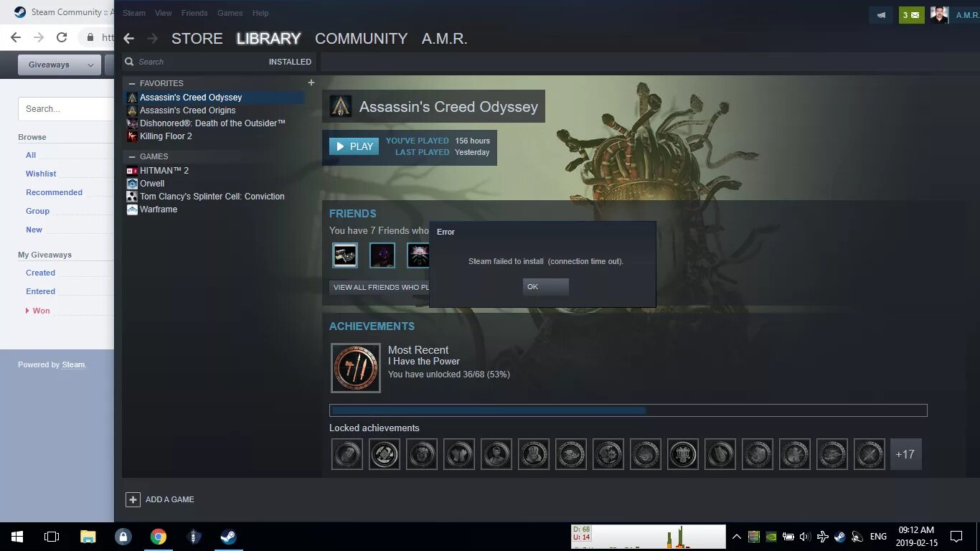Click the Assassin's Creed Odyssey title icon
This screenshot has height=551, width=980.
point(341,107)
